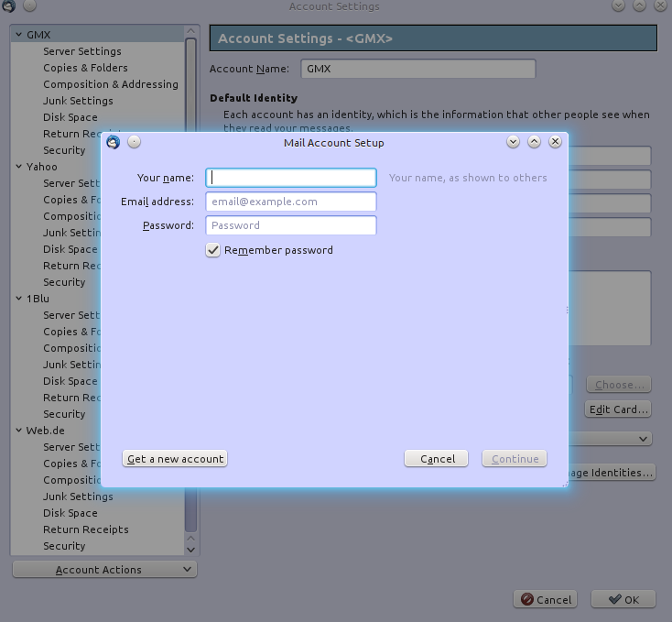Click the Email address input field
This screenshot has width=672, height=622.
(291, 202)
